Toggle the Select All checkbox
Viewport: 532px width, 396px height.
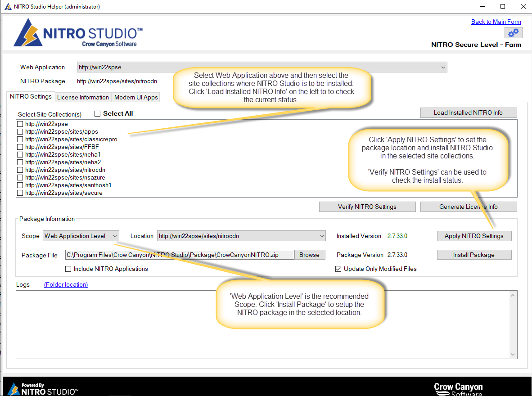pyautogui.click(x=97, y=114)
